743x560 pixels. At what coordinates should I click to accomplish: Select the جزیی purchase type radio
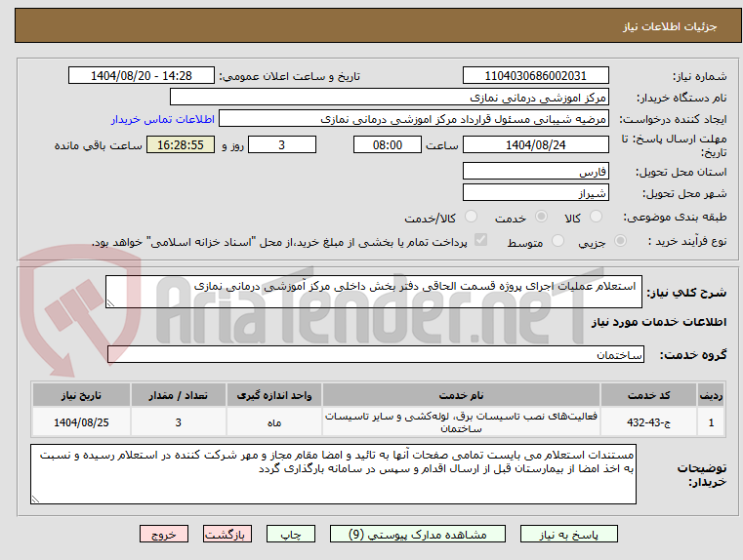point(620,241)
